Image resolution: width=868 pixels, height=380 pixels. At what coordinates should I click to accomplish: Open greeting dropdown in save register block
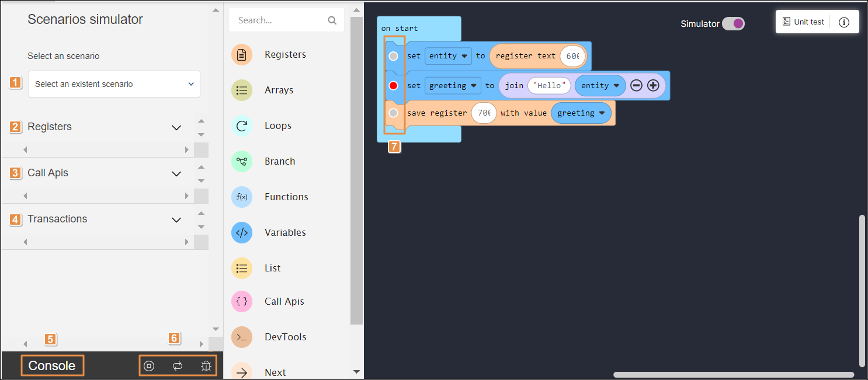(x=581, y=113)
